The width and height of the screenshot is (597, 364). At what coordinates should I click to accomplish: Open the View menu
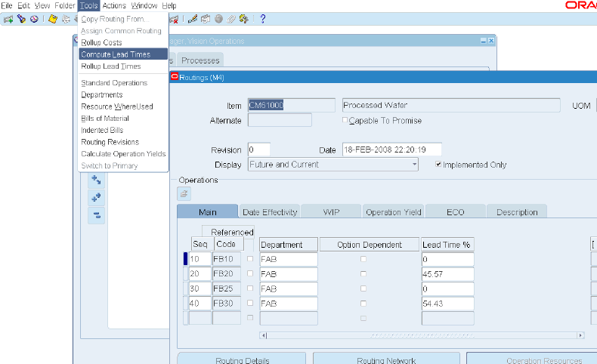pyautogui.click(x=42, y=6)
